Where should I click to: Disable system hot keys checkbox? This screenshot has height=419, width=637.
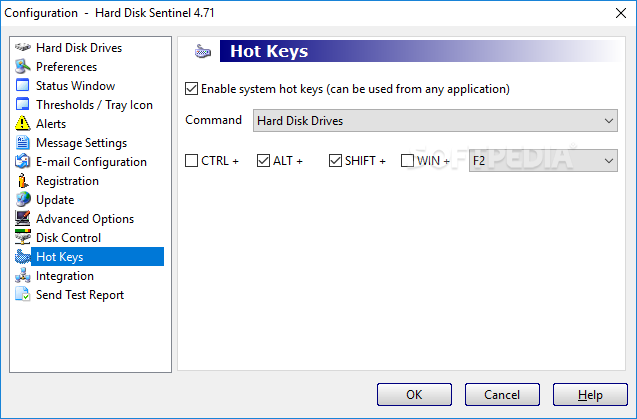191,89
